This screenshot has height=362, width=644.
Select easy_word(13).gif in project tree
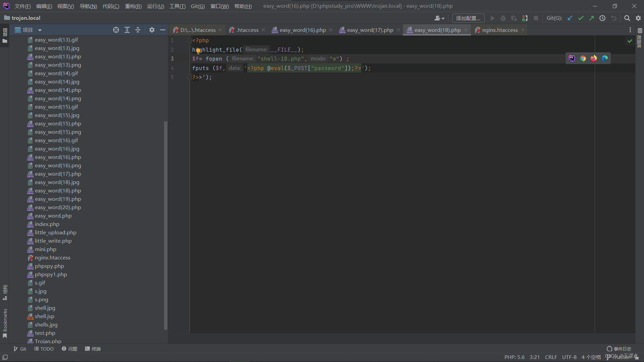coord(56,40)
